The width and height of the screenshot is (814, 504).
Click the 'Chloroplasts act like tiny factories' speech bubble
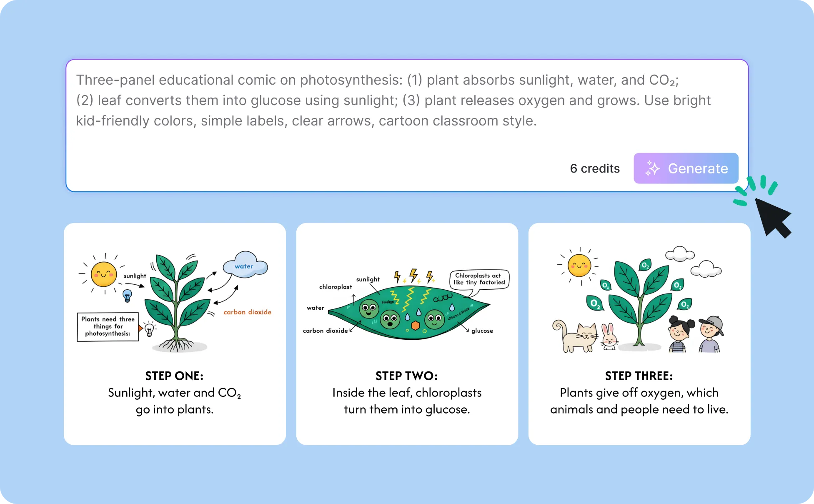click(x=479, y=279)
